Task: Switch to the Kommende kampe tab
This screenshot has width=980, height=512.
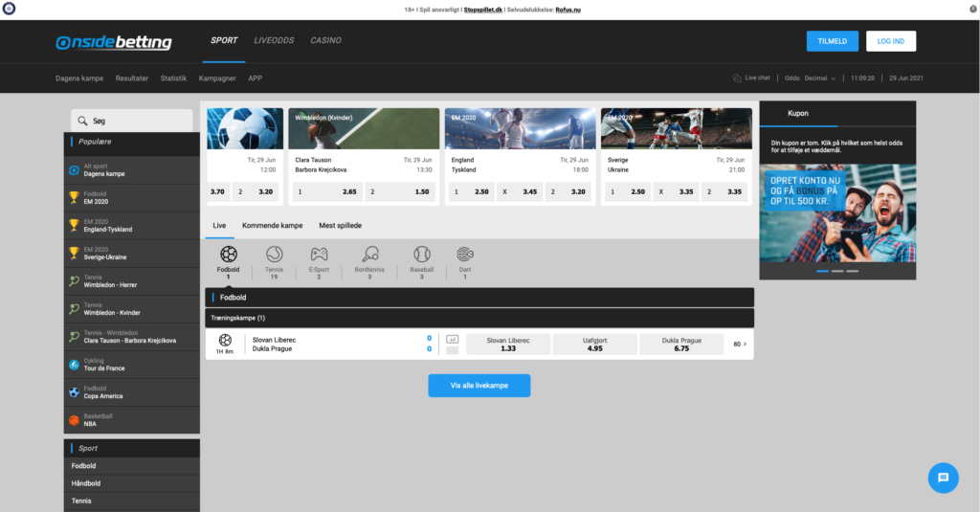Action: [x=273, y=226]
